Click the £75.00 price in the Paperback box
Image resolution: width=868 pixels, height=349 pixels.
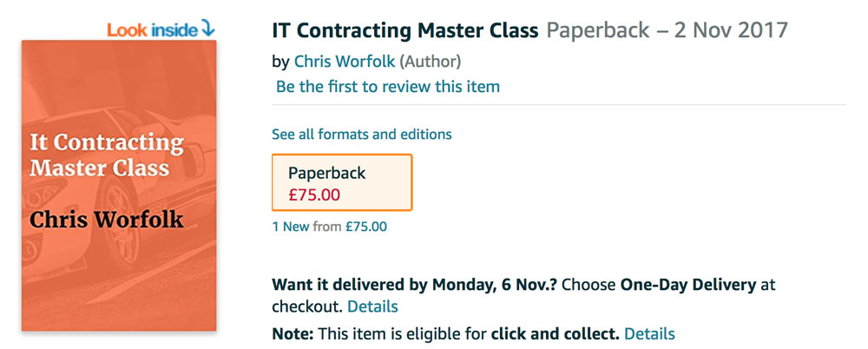coord(314,194)
